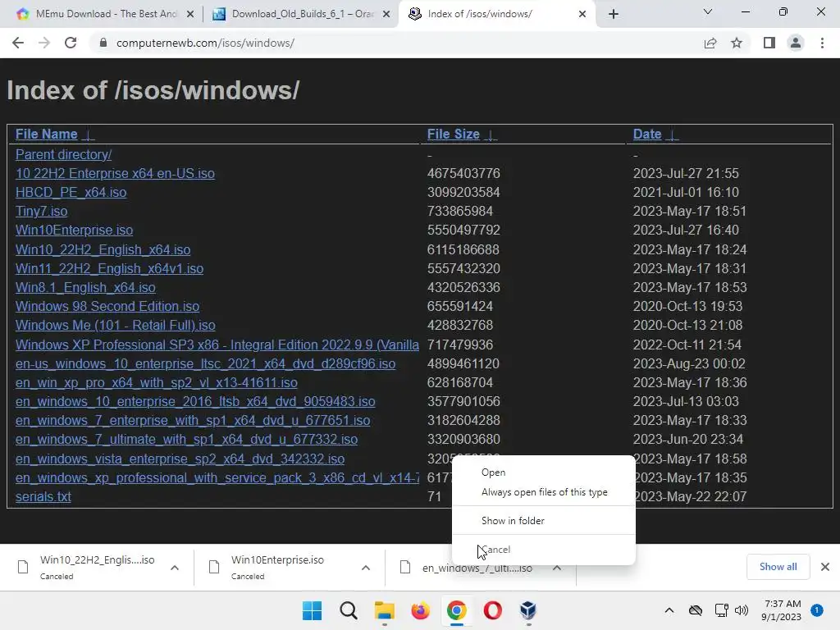Choose Cancel in download context menu
Viewport: 840px width, 630px height.
(544, 550)
